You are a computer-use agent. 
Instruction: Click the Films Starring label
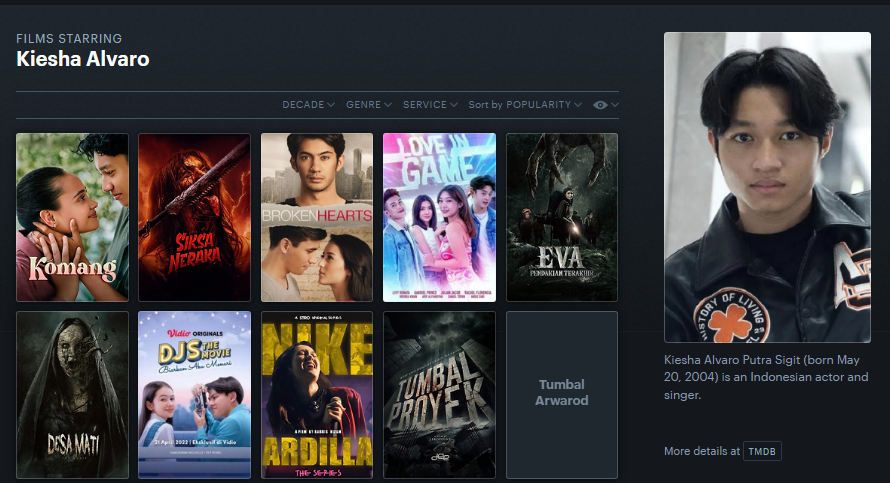click(69, 39)
